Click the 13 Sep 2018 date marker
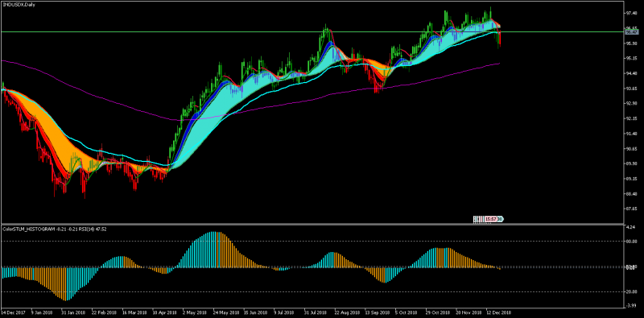 point(376,312)
